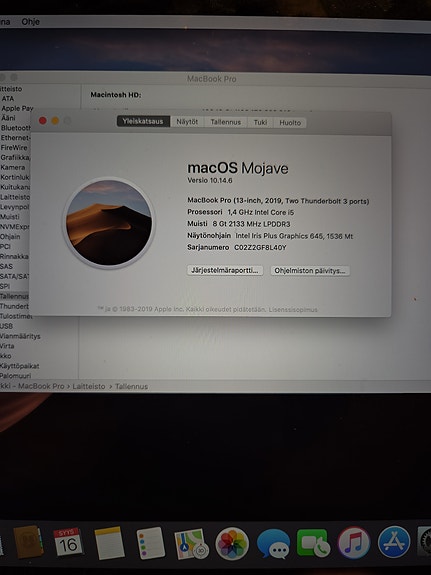The width and height of the screenshot is (431, 575).
Task: Open Reminders app icon in Dock
Action: pos(150,543)
